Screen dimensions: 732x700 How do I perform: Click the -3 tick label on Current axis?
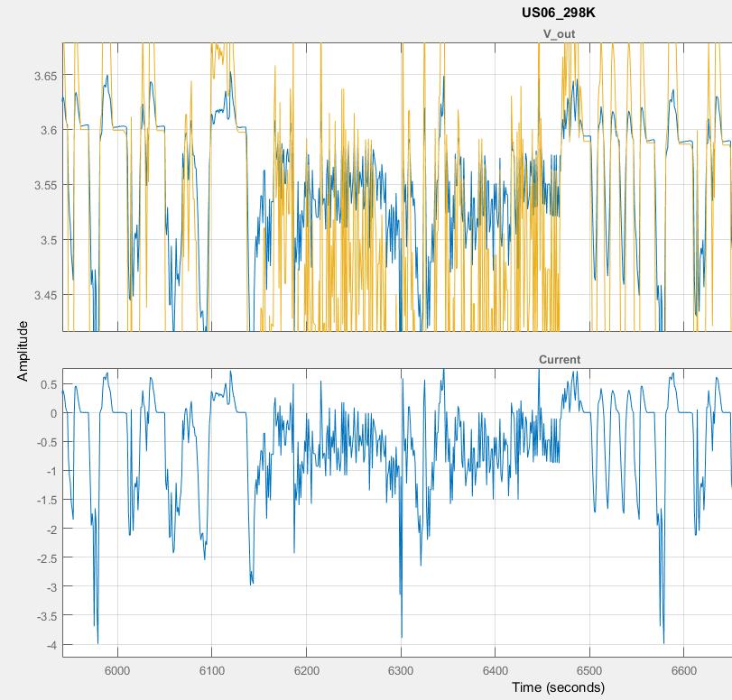51,587
